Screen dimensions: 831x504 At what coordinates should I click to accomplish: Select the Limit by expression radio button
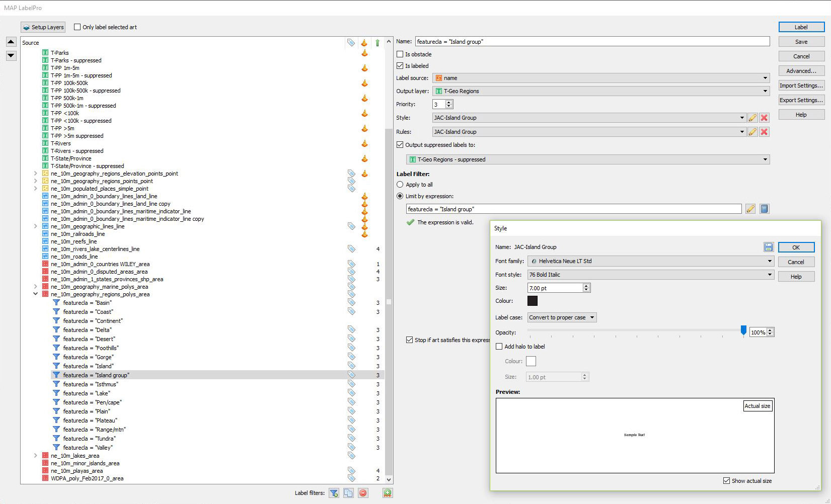400,196
